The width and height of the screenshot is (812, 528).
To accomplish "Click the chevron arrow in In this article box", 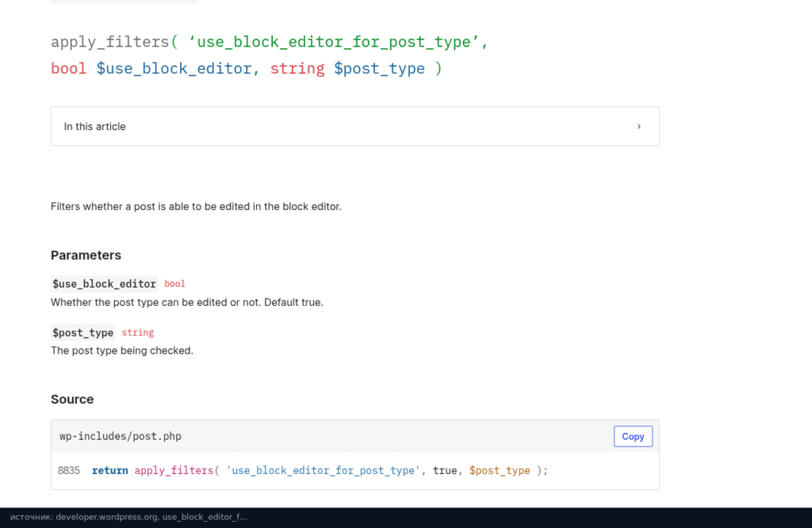I will point(638,126).
